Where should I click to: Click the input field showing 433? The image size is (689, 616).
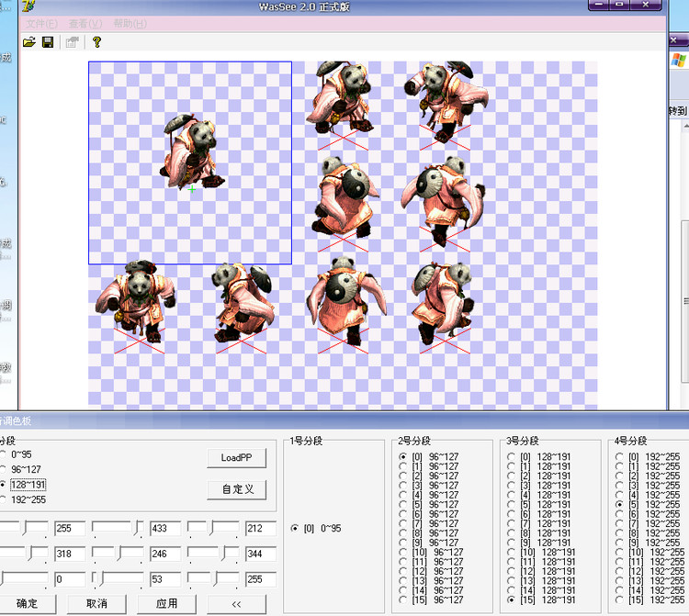click(x=165, y=528)
